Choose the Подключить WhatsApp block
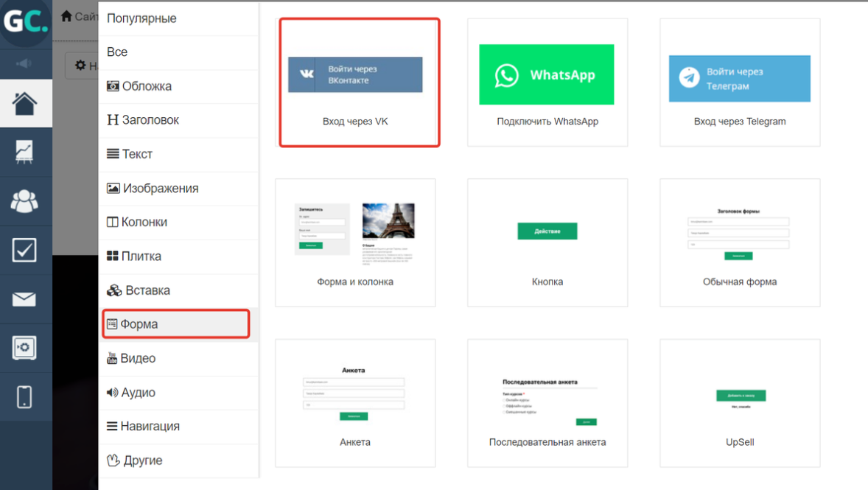 [x=547, y=83]
